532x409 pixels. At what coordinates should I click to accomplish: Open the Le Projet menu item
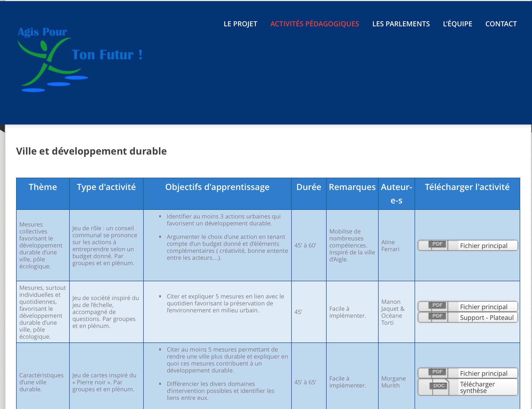pos(240,24)
